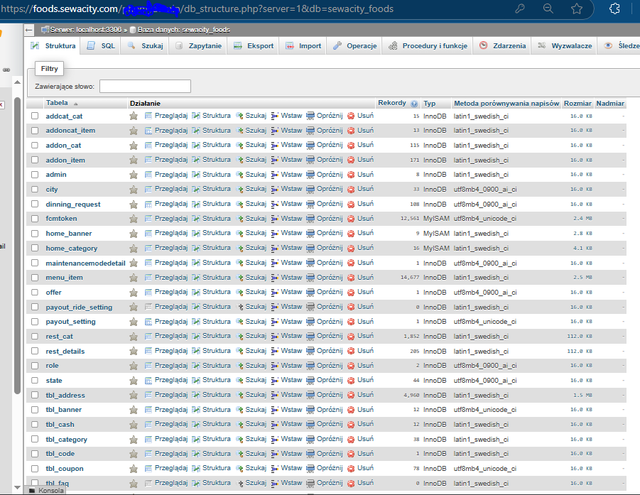Image resolution: width=640 pixels, height=495 pixels.
Task: Sort by Typ column header
Action: click(x=429, y=104)
